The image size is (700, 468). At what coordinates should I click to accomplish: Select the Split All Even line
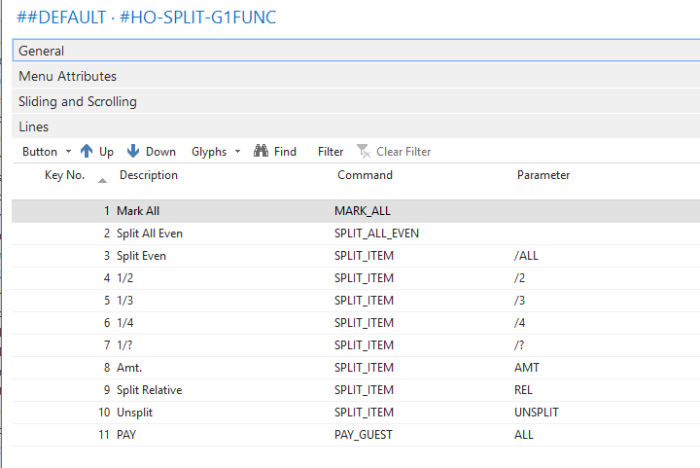[149, 233]
